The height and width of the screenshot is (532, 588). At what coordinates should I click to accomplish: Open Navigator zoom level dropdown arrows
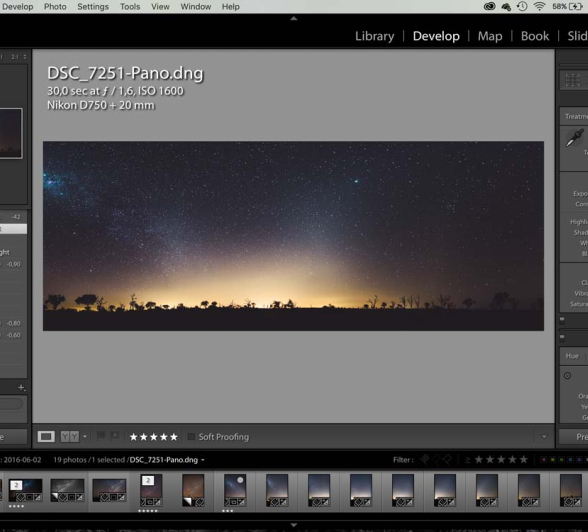25,57
